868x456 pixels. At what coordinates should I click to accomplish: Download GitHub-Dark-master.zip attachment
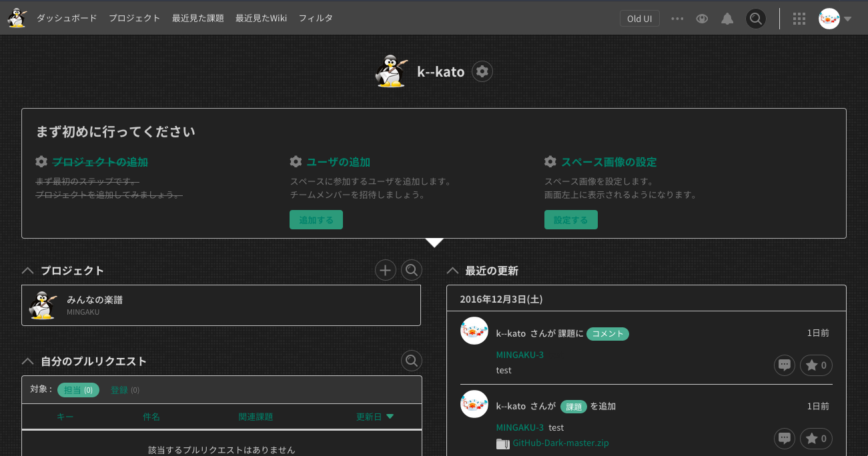coord(560,443)
